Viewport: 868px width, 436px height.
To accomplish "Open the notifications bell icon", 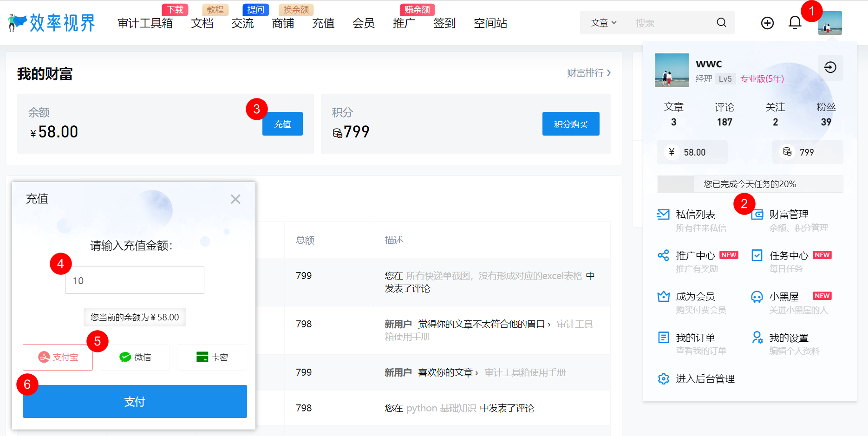I will pyautogui.click(x=795, y=22).
